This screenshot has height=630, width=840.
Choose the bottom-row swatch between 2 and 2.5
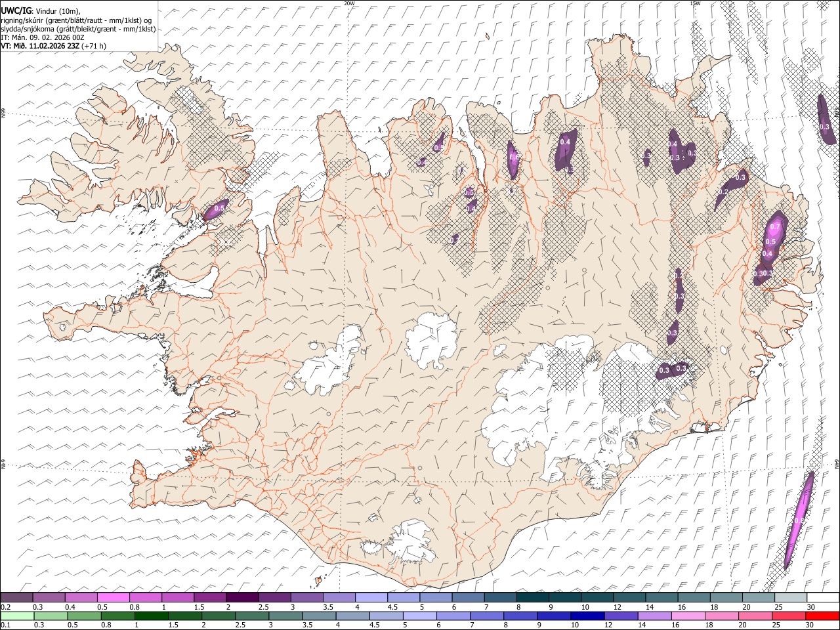point(219,616)
